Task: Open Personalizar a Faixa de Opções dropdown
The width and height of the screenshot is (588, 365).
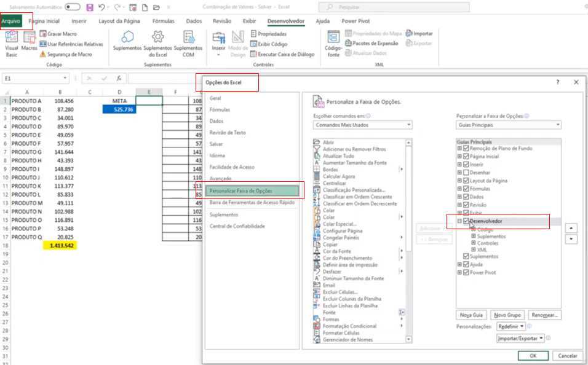Action: point(509,125)
